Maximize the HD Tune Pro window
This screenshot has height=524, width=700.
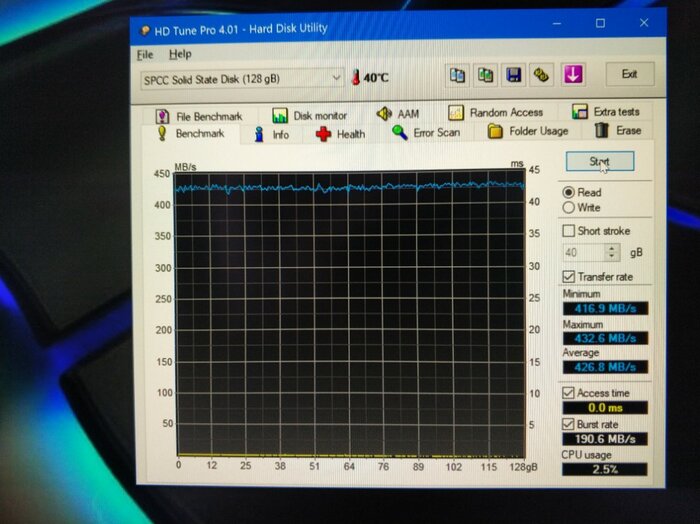600,23
